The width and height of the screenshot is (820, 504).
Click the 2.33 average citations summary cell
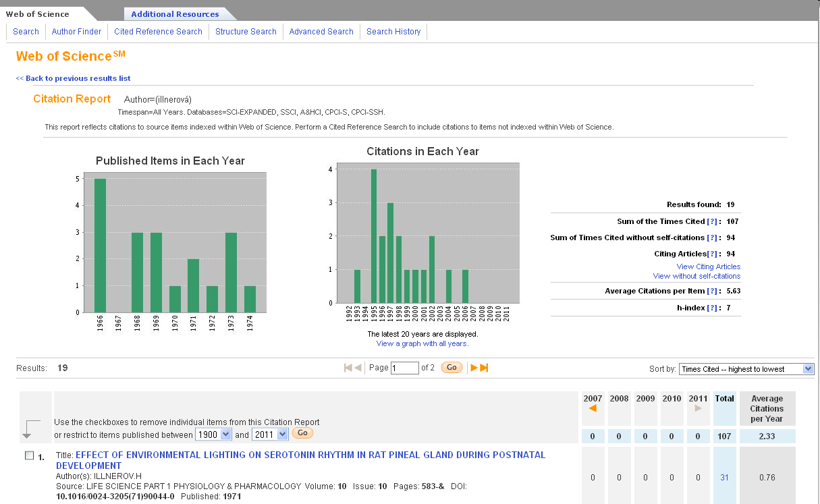point(767,437)
